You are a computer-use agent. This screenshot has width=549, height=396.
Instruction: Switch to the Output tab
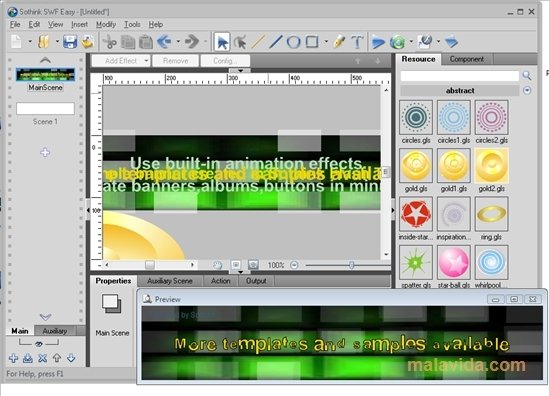(x=256, y=281)
